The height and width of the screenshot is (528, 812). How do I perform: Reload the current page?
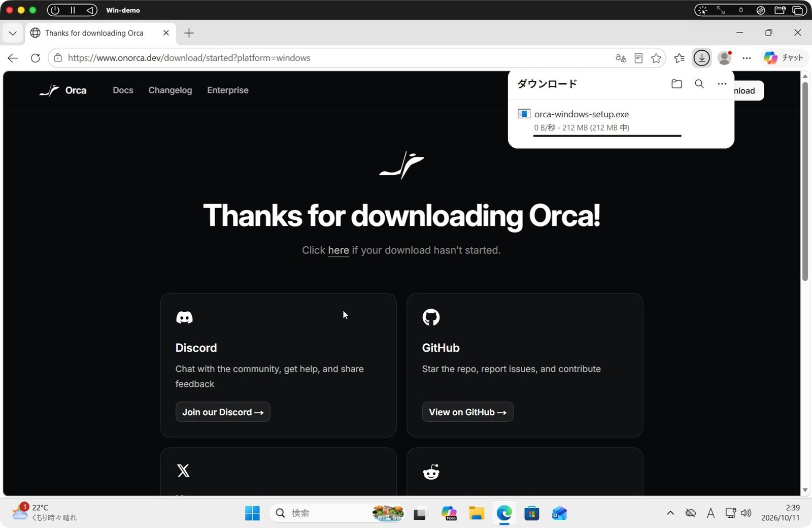tap(36, 58)
